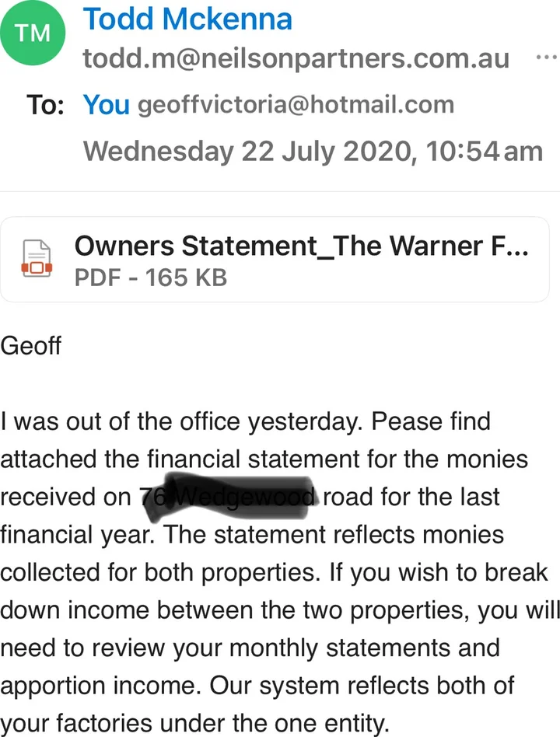Tap the word "factories" in last line
Image resolution: width=560 pixels, height=737 pixels.
[x=129, y=724]
